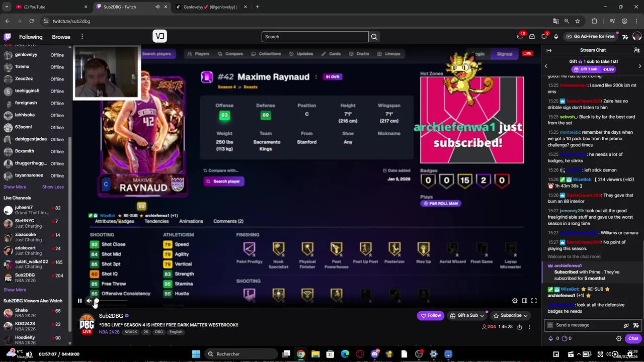Open the tab search chevron in Chrome
This screenshot has height=362, width=644.
tap(7, 7)
